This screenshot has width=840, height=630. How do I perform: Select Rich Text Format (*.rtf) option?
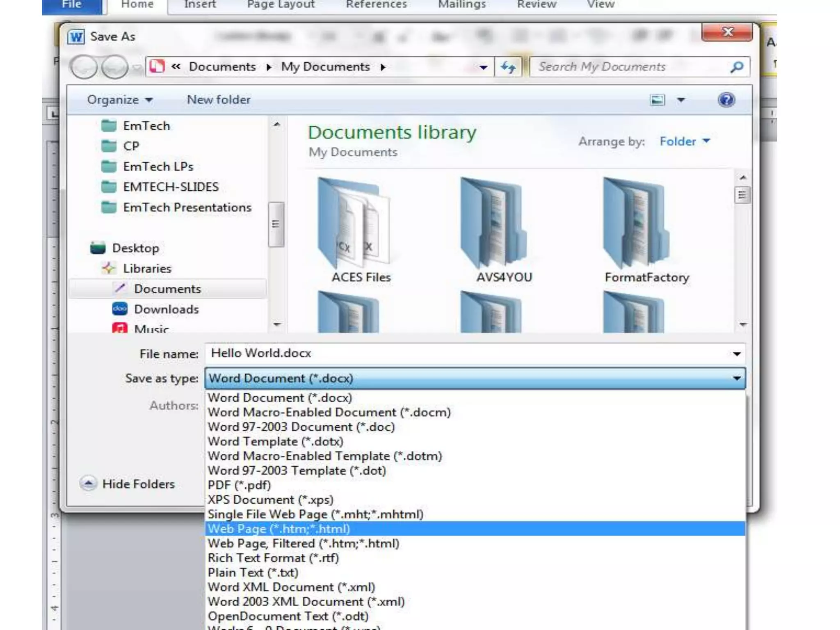click(x=273, y=558)
